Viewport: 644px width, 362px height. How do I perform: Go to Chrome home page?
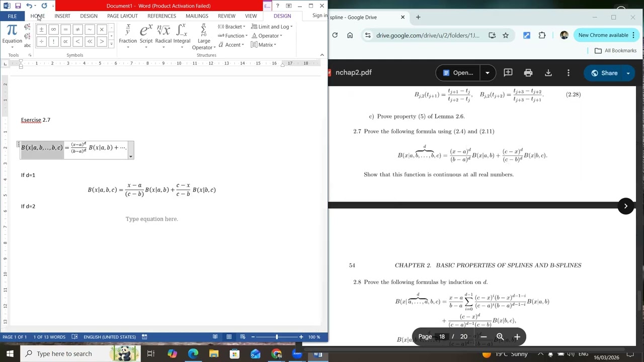pos(350,35)
